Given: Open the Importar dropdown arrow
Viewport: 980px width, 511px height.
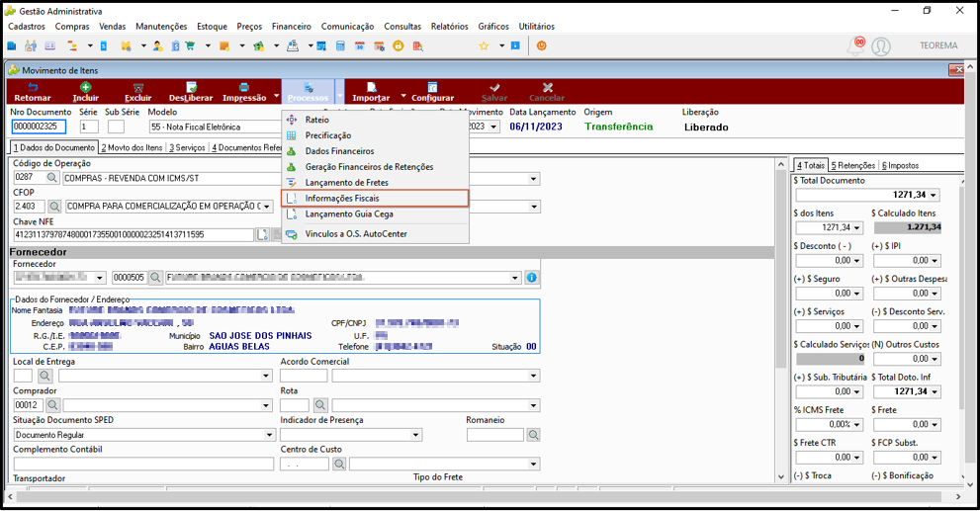Looking at the screenshot, I should click(403, 96).
